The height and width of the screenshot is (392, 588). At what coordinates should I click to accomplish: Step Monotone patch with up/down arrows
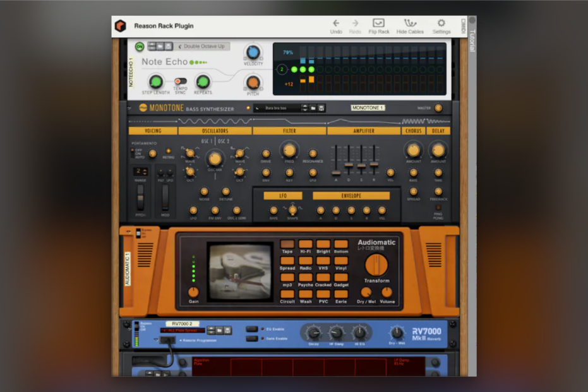coord(304,109)
